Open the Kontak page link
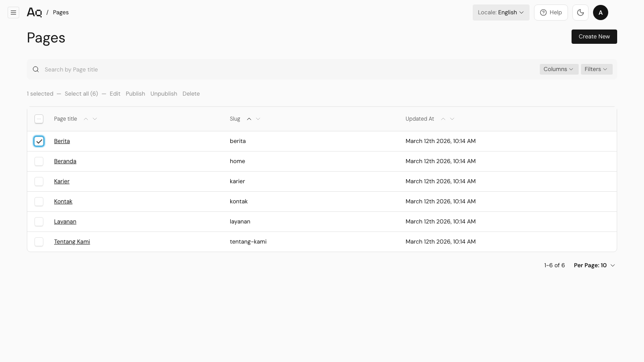The width and height of the screenshot is (644, 362). tap(63, 202)
